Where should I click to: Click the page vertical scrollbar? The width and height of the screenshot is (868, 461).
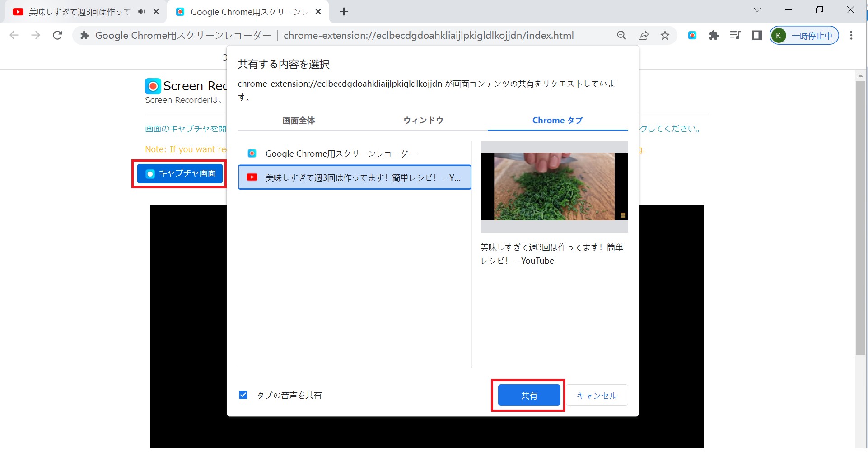point(861,218)
